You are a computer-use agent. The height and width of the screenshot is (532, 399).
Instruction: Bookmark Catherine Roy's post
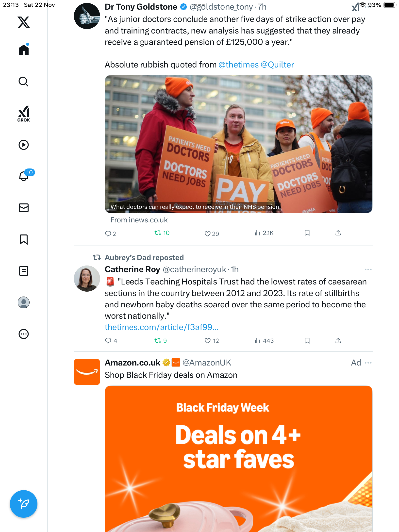click(307, 341)
